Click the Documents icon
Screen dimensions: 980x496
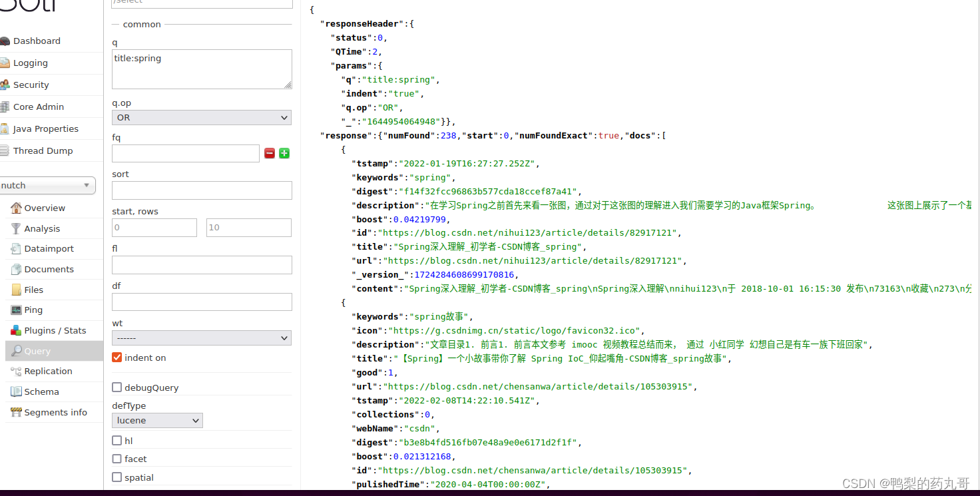click(x=16, y=269)
